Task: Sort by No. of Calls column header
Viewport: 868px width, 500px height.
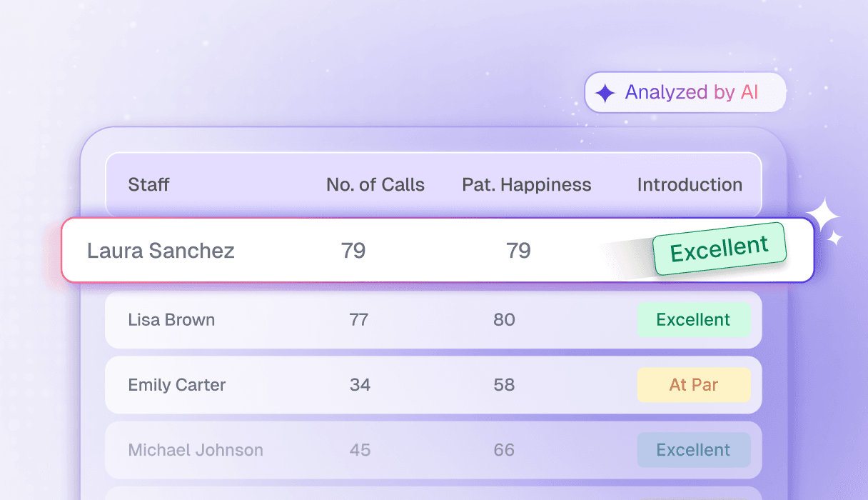Action: 375,185
